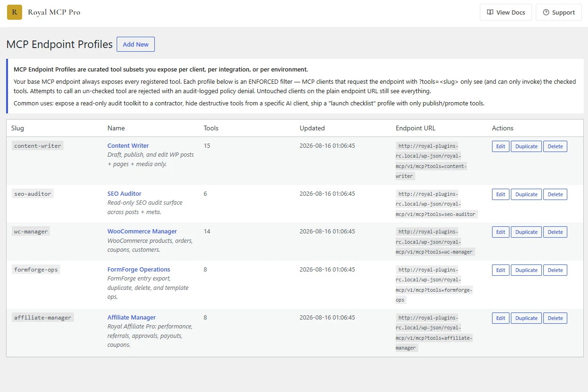The width and height of the screenshot is (588, 392).
Task: Click the Name column header
Action: tap(116, 128)
